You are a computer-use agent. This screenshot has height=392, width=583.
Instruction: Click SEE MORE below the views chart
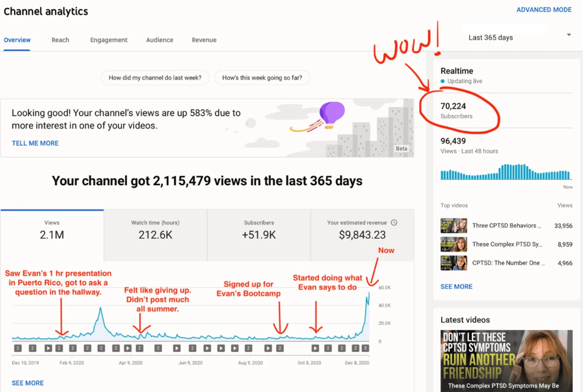click(x=28, y=383)
